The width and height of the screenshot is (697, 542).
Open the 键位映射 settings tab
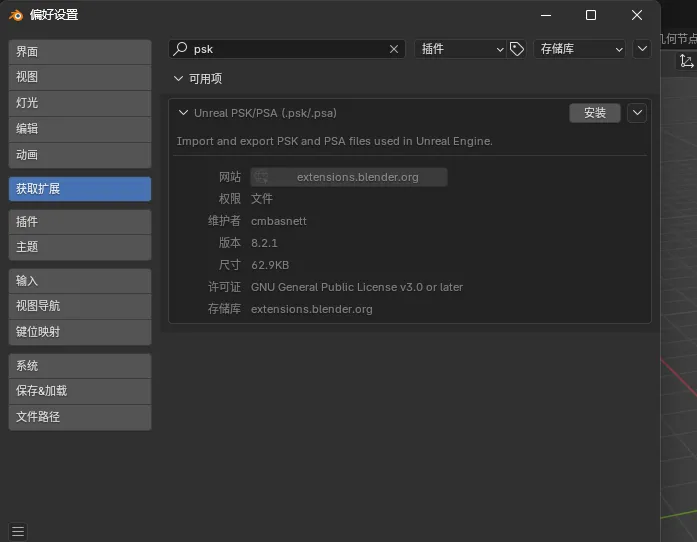[80, 332]
